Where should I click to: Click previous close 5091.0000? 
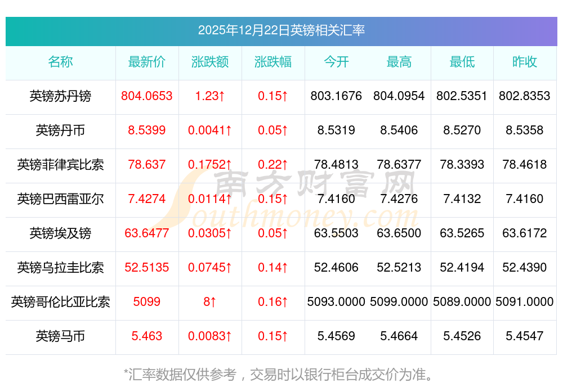pyautogui.click(x=525, y=301)
